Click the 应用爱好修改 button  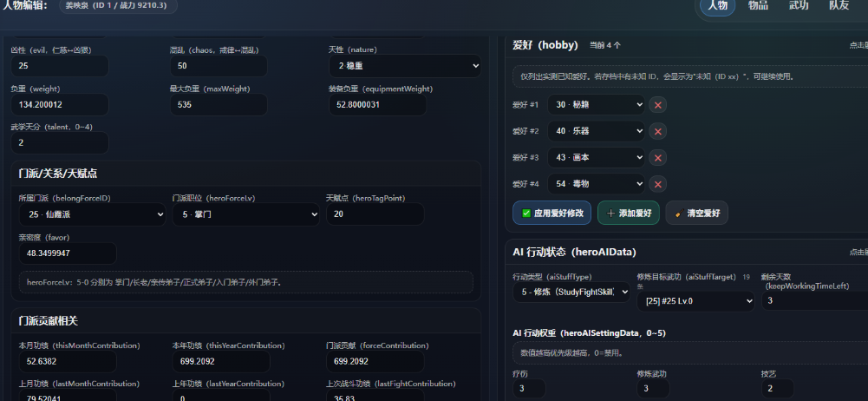tap(551, 213)
